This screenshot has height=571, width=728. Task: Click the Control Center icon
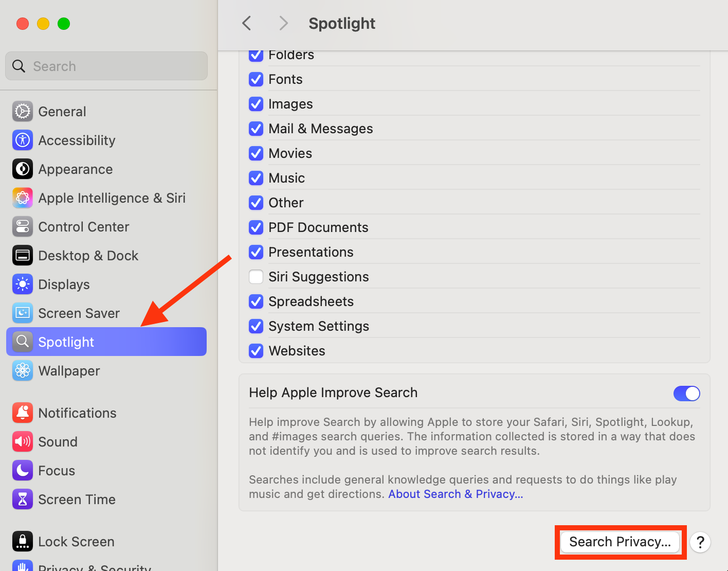(22, 226)
